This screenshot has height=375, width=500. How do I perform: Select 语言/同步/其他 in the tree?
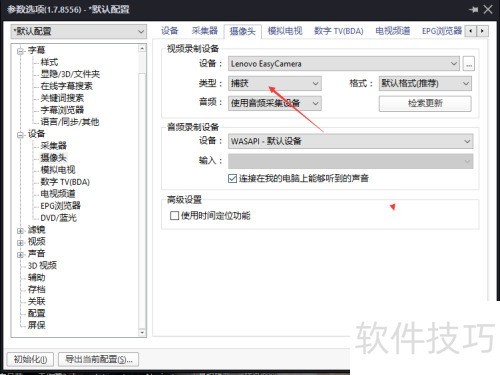(x=70, y=122)
